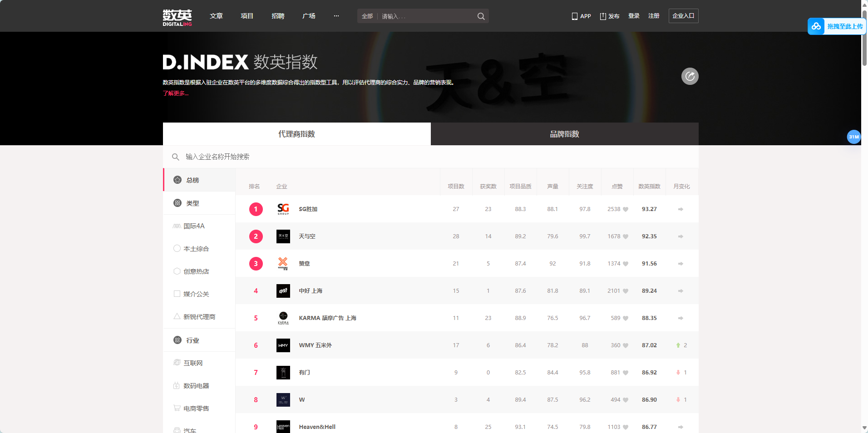Open the 赞意 company logo
Screen dimensions: 868x433
(283, 263)
